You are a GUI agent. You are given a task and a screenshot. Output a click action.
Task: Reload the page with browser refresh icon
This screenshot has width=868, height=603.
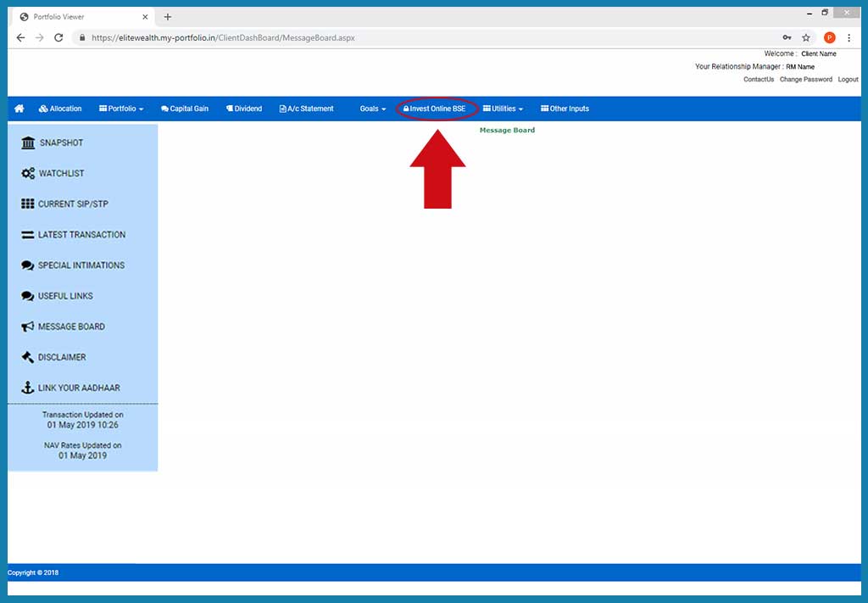click(58, 37)
